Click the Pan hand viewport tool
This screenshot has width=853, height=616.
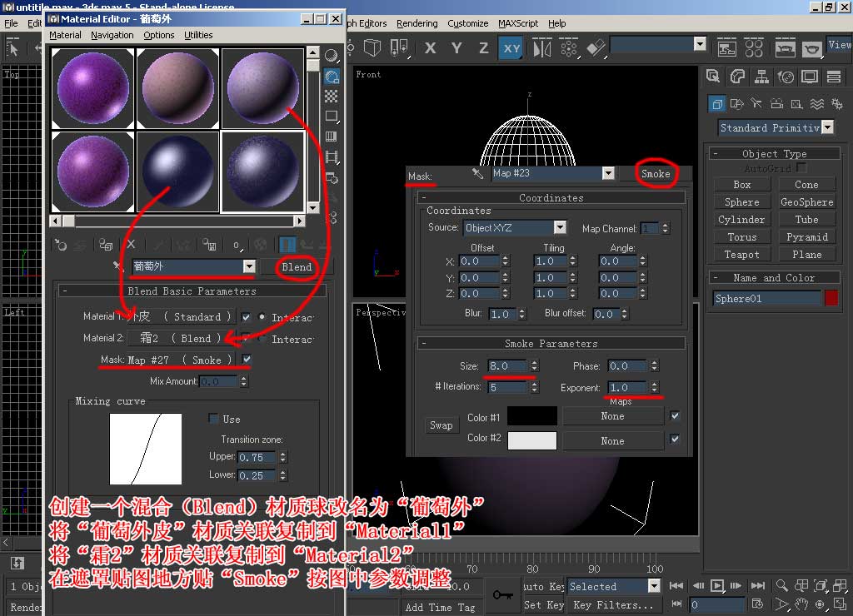(x=801, y=604)
